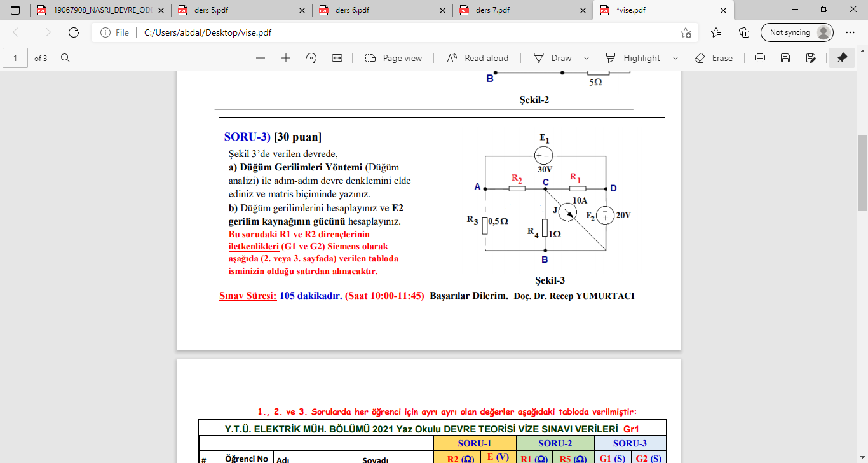Save the PDF file
This screenshot has height=463, width=868.
coord(785,57)
